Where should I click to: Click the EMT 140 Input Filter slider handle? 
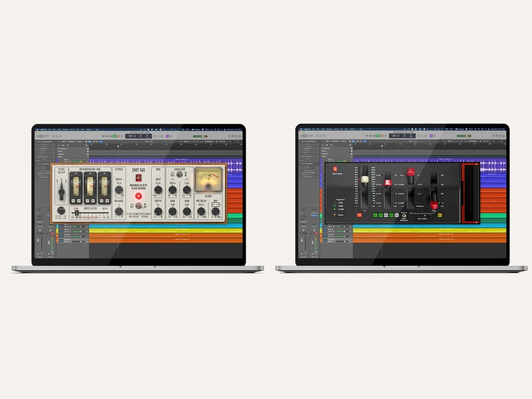pyautogui.click(x=77, y=213)
